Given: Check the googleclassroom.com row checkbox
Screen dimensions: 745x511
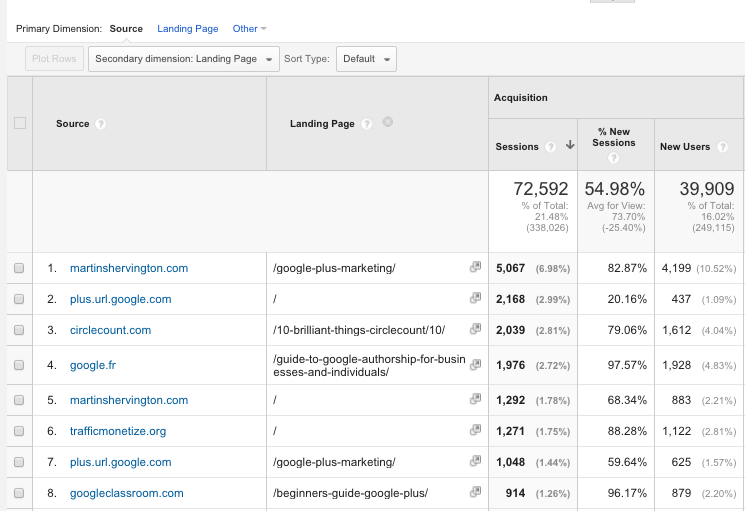Looking at the screenshot, I should 19,493.
